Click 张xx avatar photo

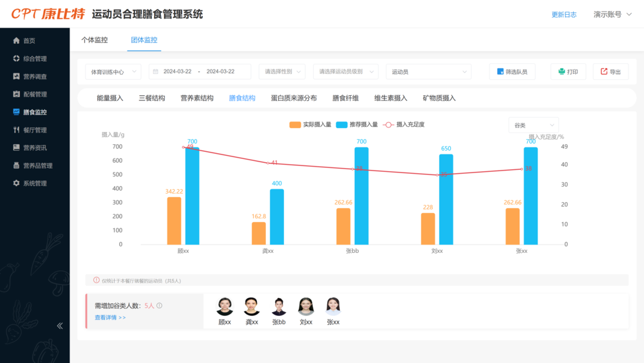click(x=333, y=306)
